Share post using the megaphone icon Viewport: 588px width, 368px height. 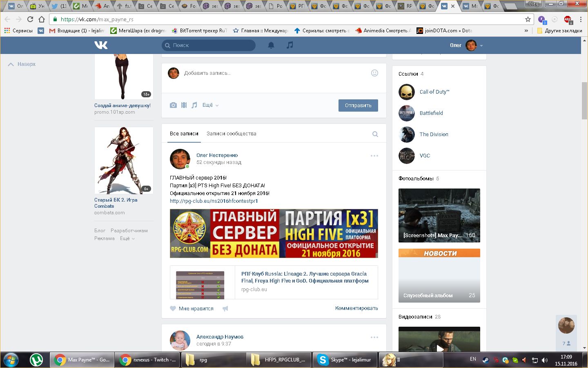(225, 309)
